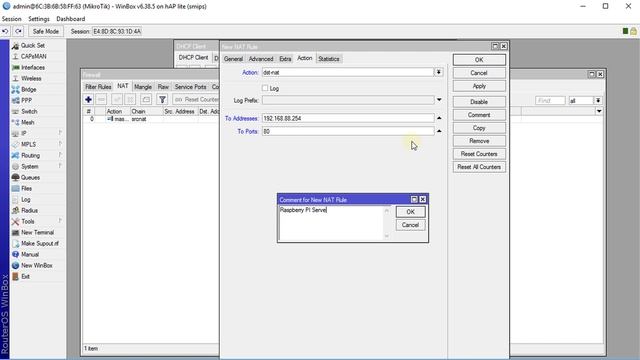Open New Terminal from sidebar
Screen dimensions: 640x360
[37, 233]
